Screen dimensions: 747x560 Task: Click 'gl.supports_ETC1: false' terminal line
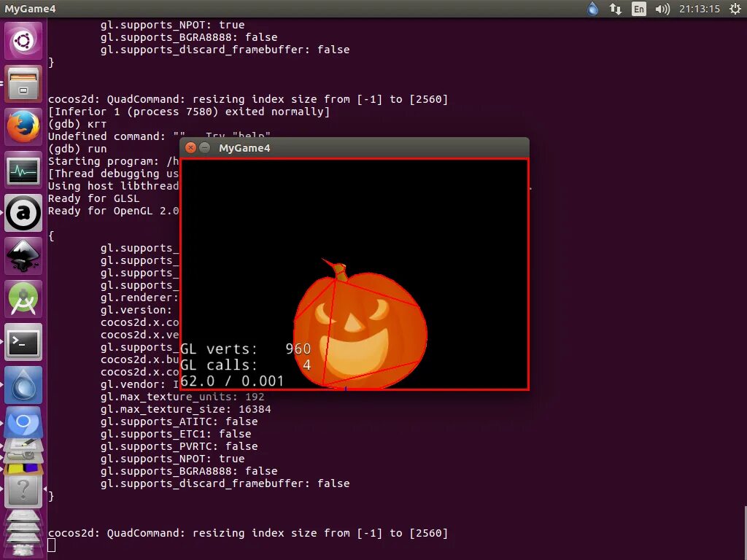click(x=176, y=434)
